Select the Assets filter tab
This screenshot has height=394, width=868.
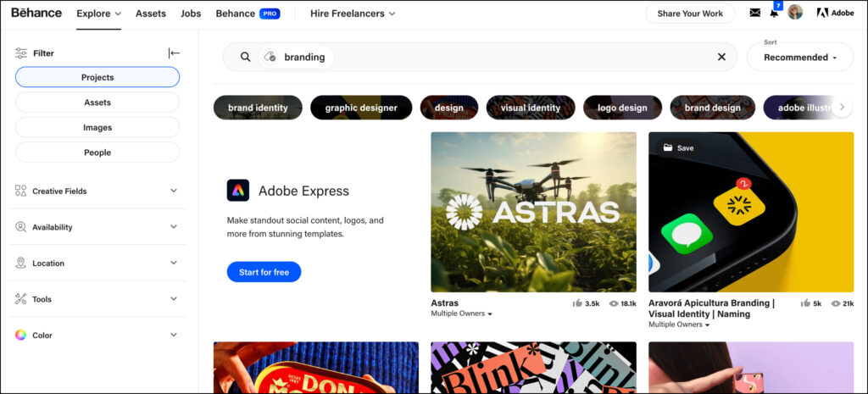pos(97,103)
